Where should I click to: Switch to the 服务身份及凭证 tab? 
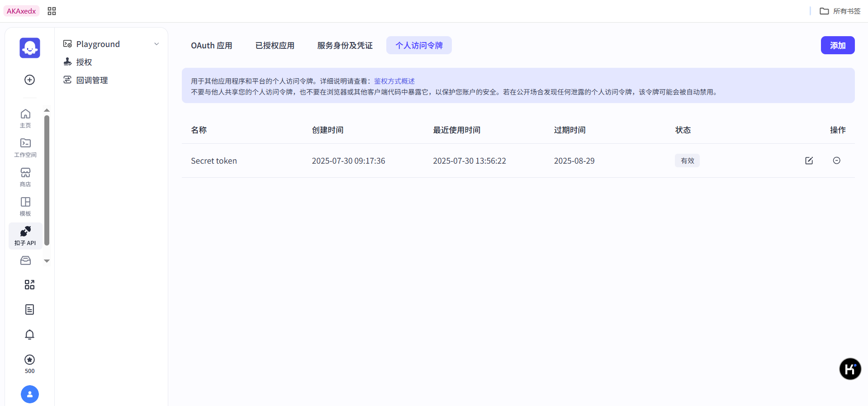point(345,46)
